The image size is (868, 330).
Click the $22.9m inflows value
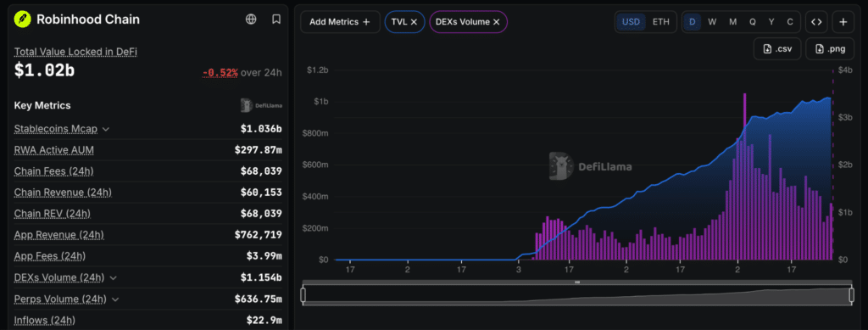[264, 320]
